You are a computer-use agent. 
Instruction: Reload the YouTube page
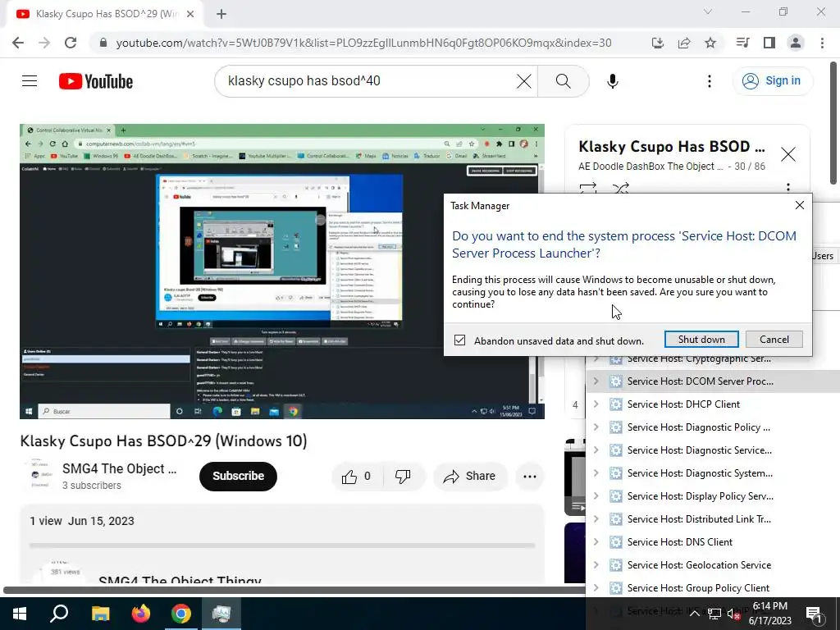(71, 43)
